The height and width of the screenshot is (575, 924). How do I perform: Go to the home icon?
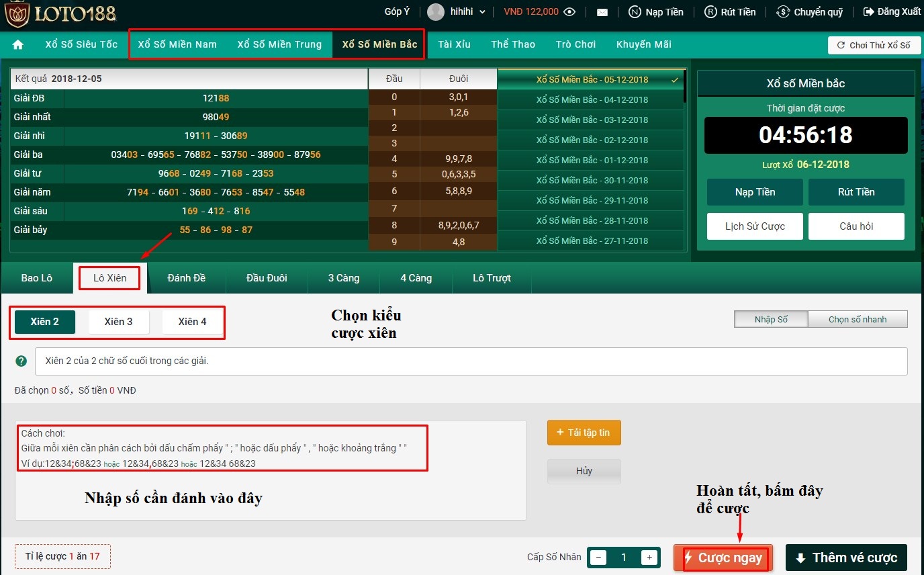[x=18, y=45]
